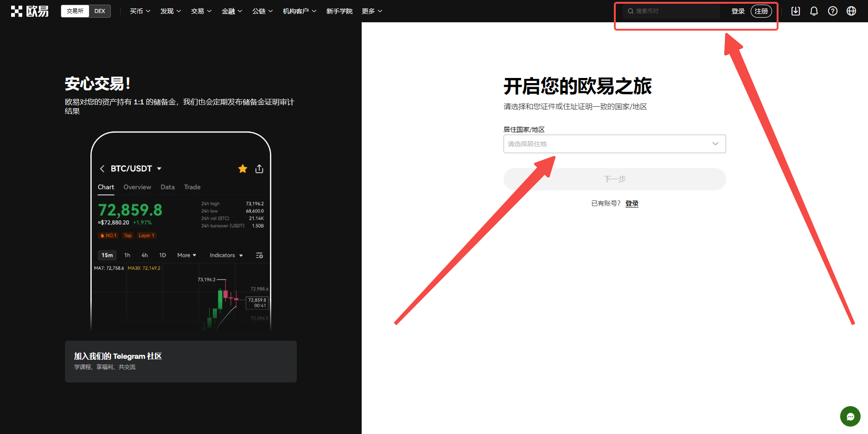
Task: Expand the 交易 menu
Action: tap(201, 11)
